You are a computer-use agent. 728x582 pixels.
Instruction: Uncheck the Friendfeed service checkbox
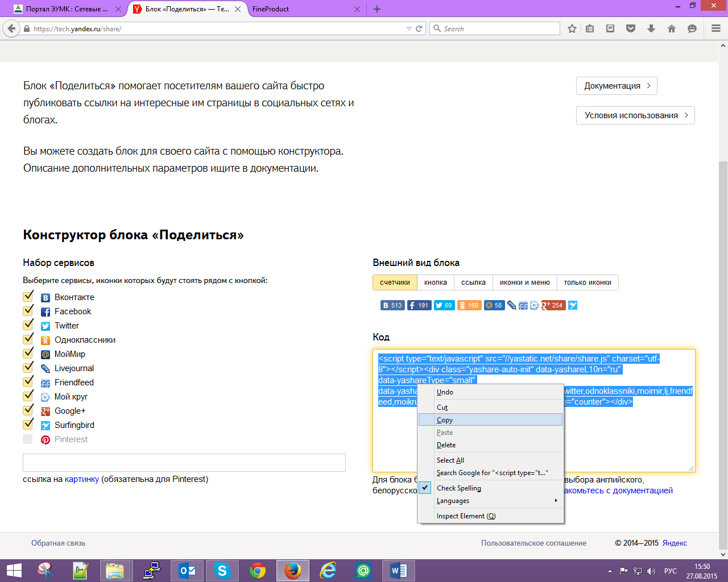click(28, 381)
